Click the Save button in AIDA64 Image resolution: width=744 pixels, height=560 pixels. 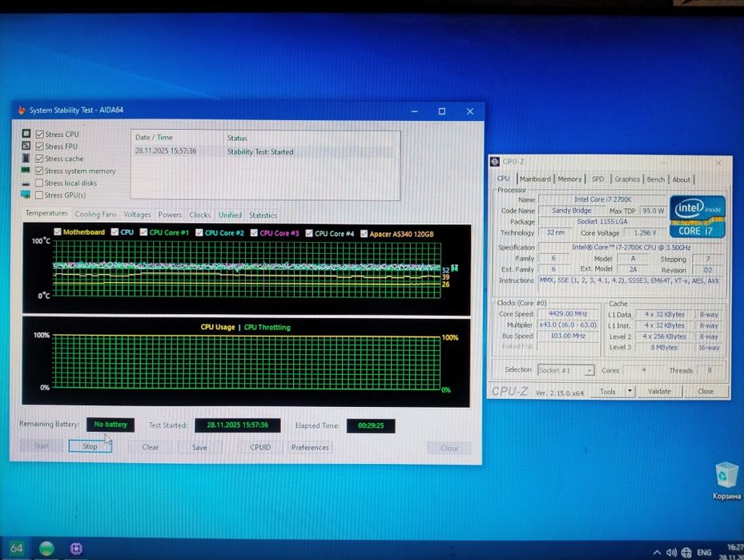pyautogui.click(x=199, y=447)
